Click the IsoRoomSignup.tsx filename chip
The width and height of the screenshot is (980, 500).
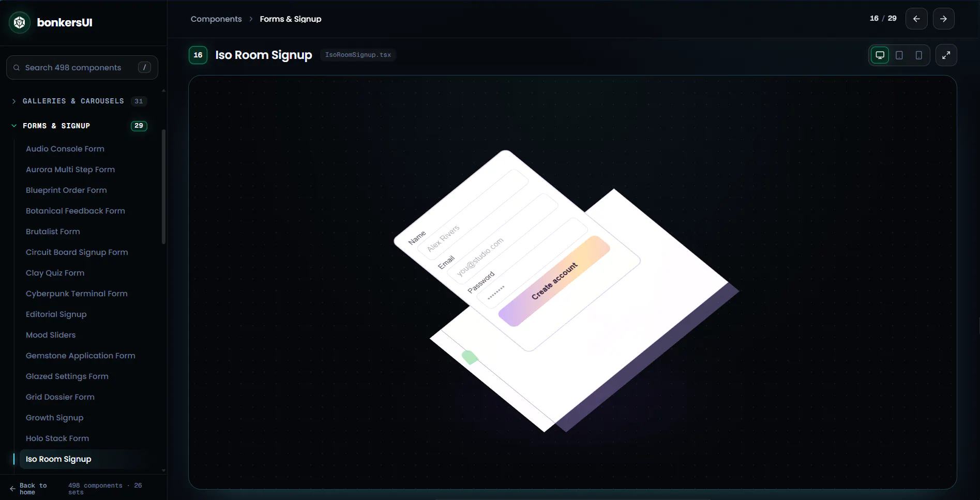[358, 55]
